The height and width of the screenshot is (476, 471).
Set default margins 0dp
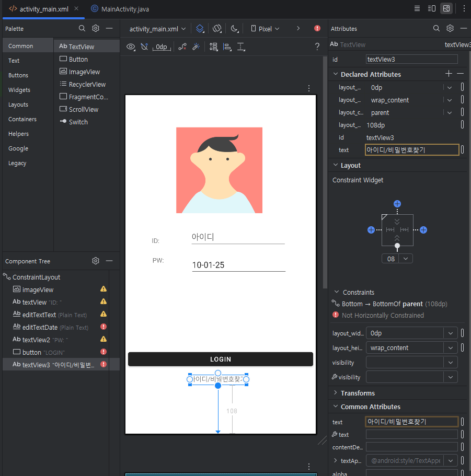(x=162, y=47)
